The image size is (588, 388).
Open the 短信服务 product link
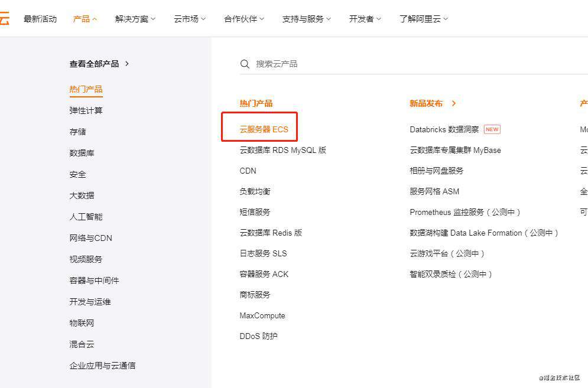click(x=255, y=212)
